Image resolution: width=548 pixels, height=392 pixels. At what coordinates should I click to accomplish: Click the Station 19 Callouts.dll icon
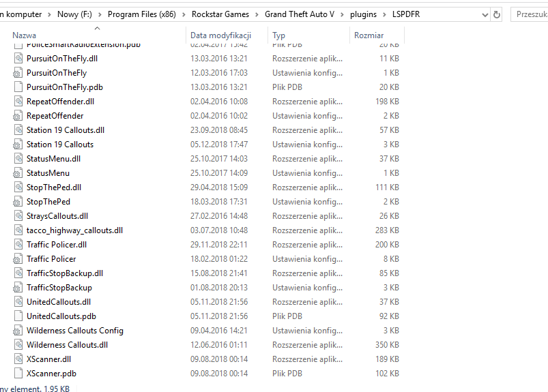[18, 130]
